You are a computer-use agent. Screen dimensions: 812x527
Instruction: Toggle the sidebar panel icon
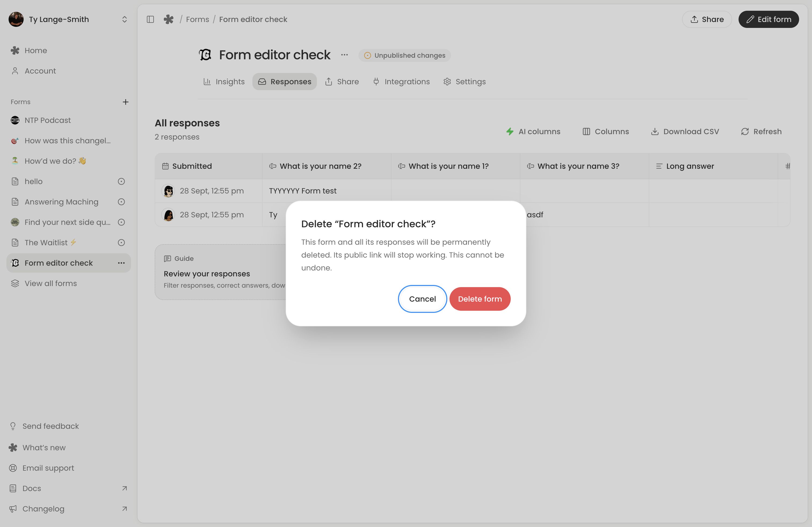(x=150, y=19)
